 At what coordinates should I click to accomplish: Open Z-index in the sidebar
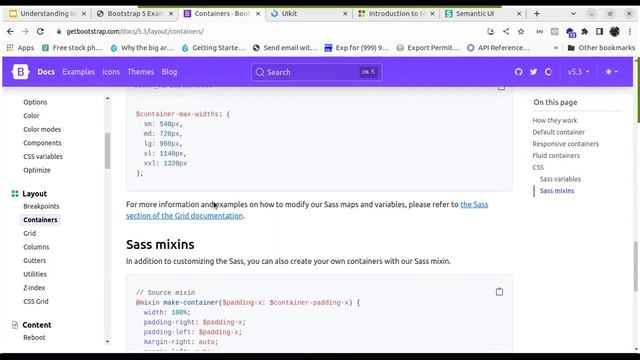(x=34, y=288)
